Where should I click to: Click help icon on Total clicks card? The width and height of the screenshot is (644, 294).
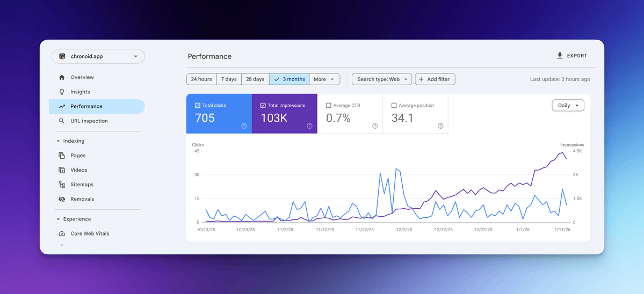click(244, 126)
